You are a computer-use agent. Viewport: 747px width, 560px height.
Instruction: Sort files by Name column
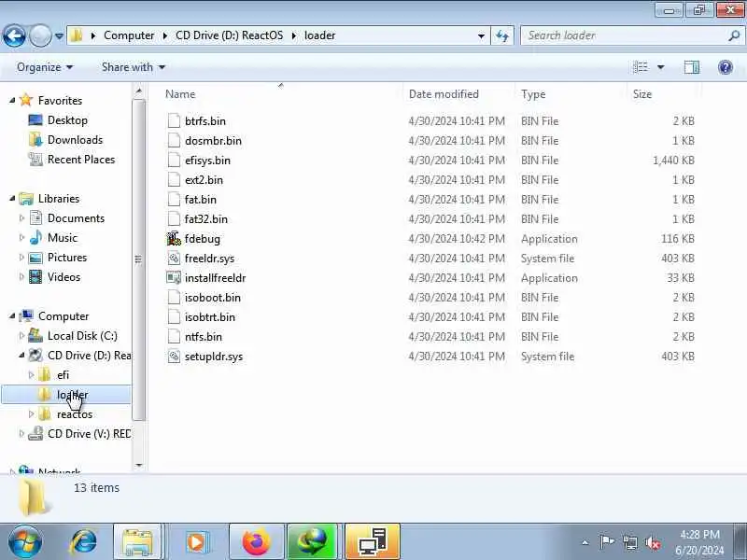(180, 94)
